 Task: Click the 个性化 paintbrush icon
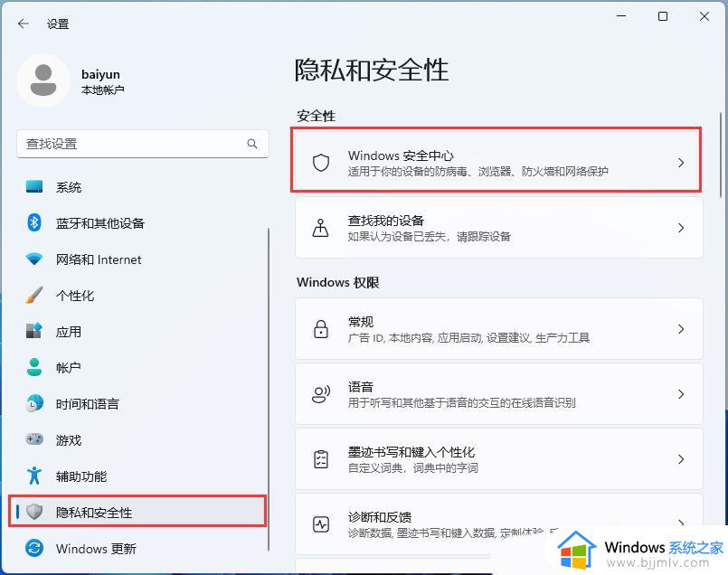pyautogui.click(x=34, y=295)
